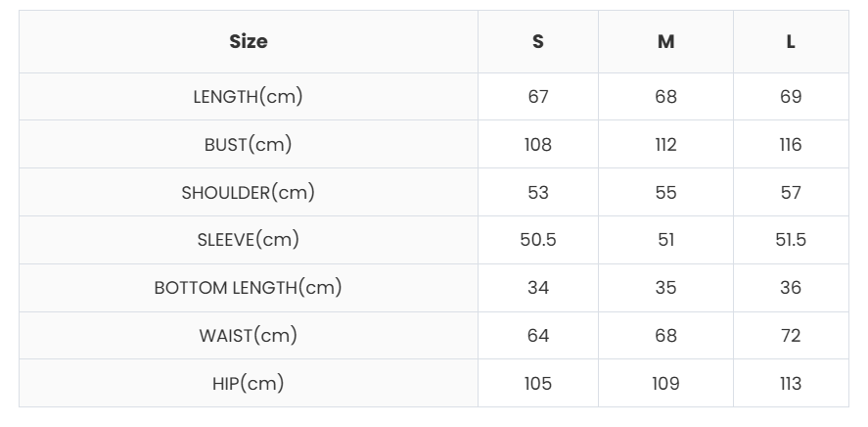Click the SLEEVE(cm) row label
Viewport: 868px width, 427px height.
(249, 240)
